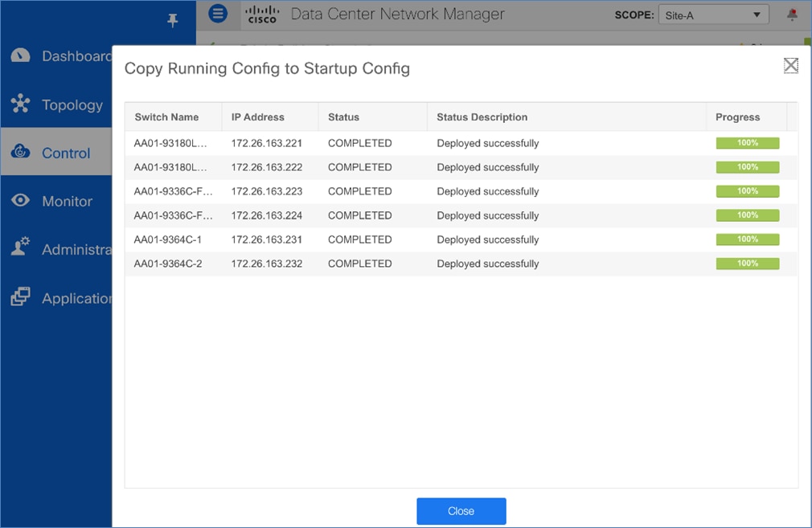Select switch name AA01-9364C-1
The image size is (812, 528).
tap(167, 239)
